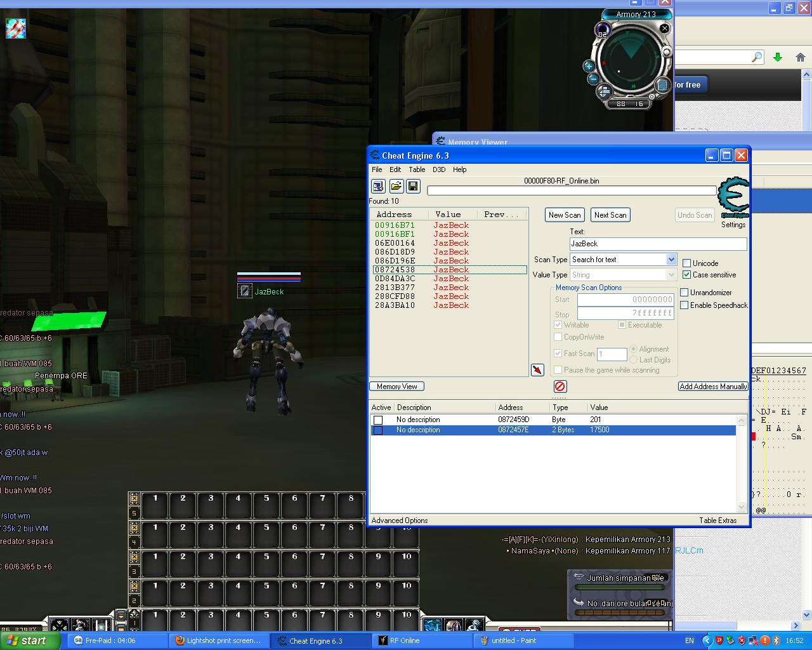The height and width of the screenshot is (650, 812).
Task: Close the game minimap radar
Action: [664, 29]
